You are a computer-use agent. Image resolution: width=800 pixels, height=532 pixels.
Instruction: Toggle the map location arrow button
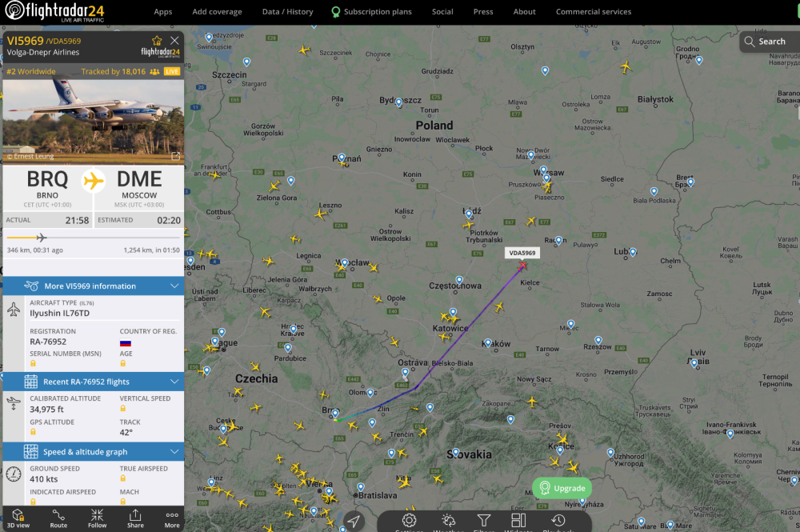[353, 521]
